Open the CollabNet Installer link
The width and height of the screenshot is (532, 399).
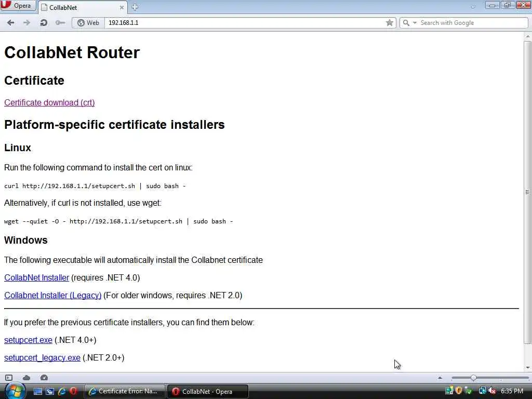37,277
